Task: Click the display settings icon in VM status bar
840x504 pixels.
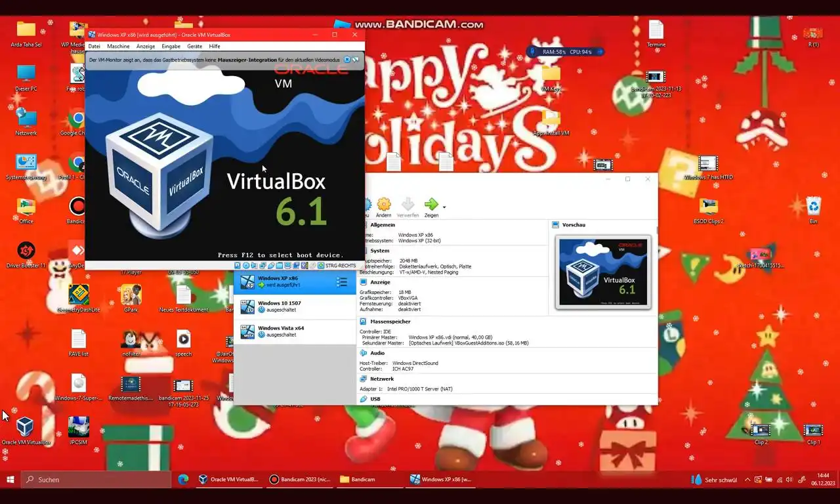Action: pos(288,266)
